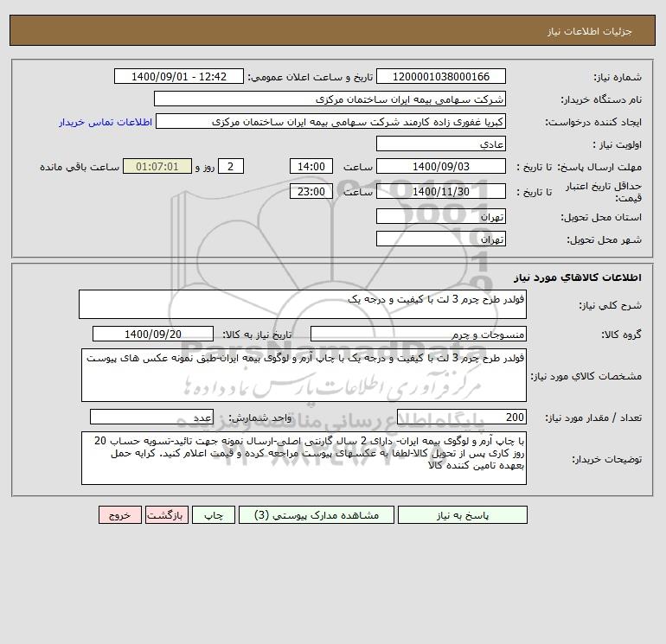
Task: Click remaining time countdown 01:07:01
Action: pyautogui.click(x=157, y=167)
